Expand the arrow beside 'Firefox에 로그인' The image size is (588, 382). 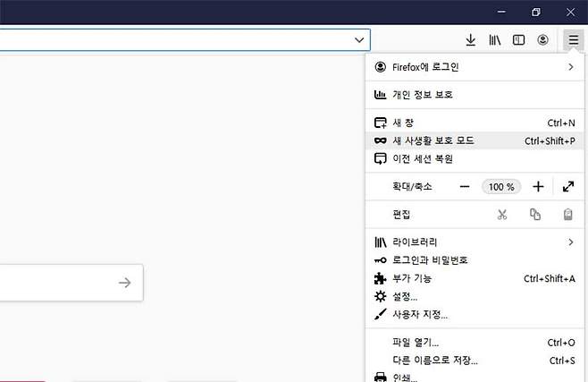click(571, 67)
